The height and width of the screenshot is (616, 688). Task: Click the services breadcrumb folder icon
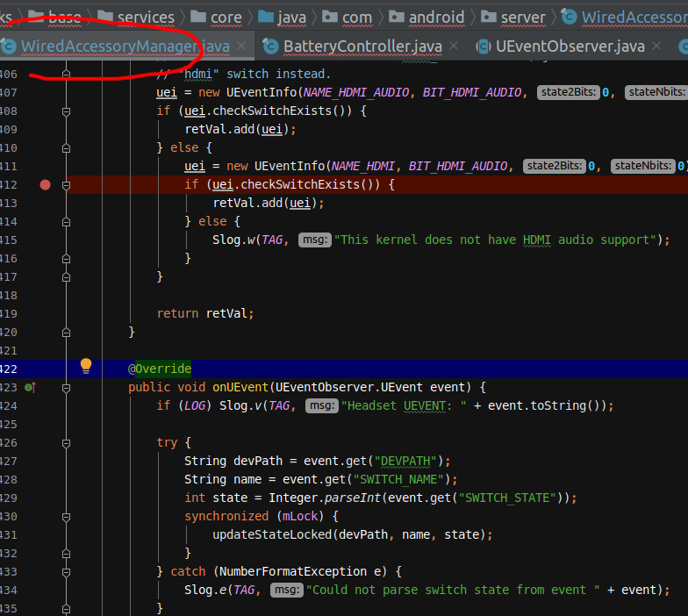pos(105,17)
